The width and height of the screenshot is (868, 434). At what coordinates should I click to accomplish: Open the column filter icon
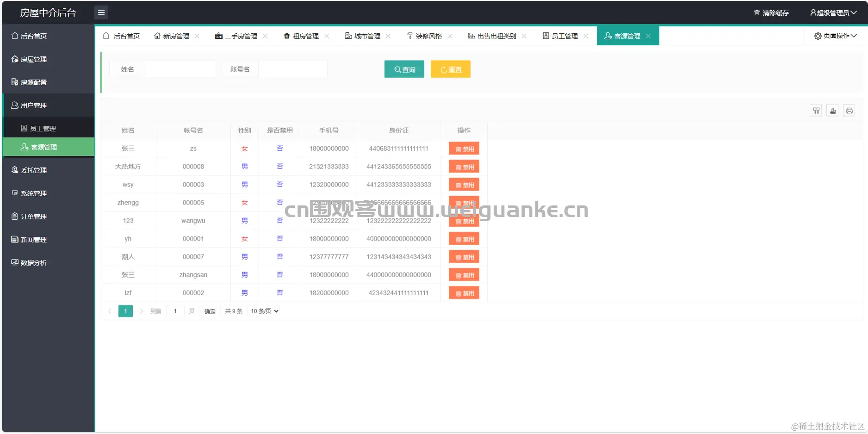[816, 111]
